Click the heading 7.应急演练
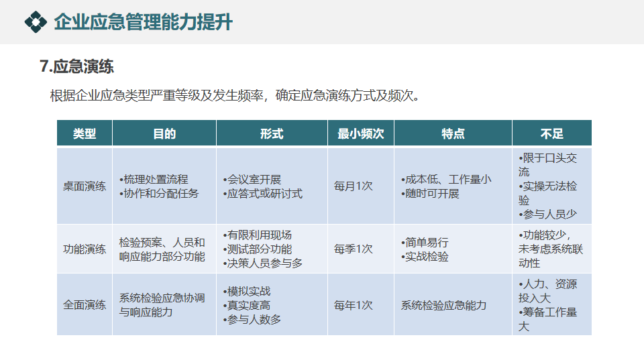Screen dimensions: 644x362 coord(76,66)
